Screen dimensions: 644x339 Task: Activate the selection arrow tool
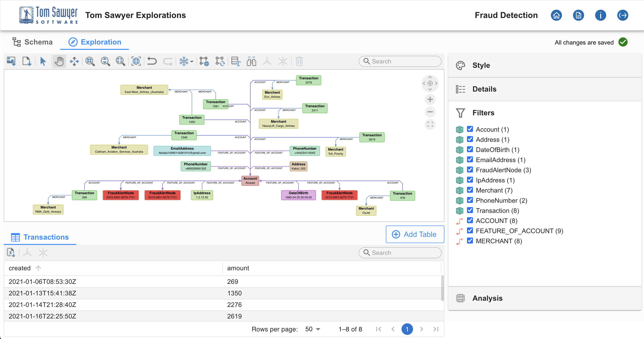tap(43, 61)
